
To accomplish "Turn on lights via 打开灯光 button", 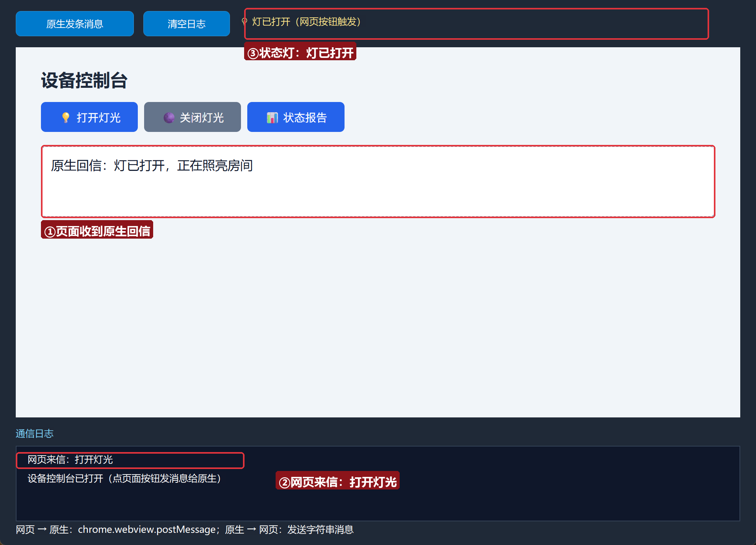I will point(89,117).
